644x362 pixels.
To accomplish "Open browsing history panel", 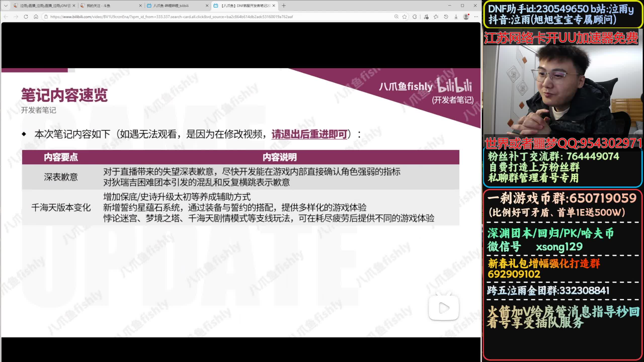I will pos(446,17).
